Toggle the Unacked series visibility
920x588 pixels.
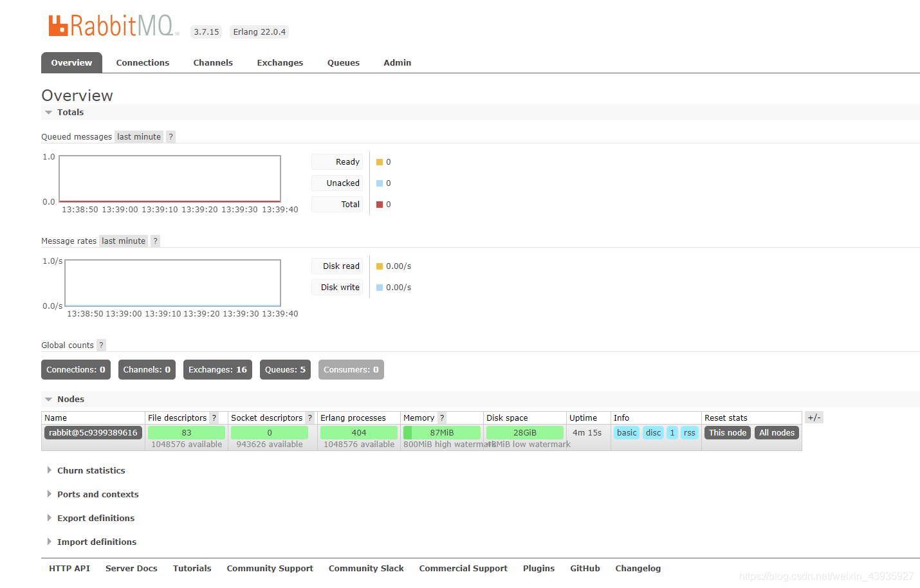click(337, 183)
